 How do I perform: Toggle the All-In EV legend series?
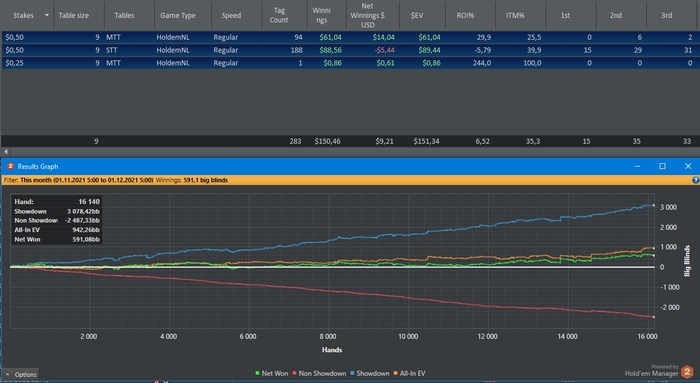pos(409,373)
